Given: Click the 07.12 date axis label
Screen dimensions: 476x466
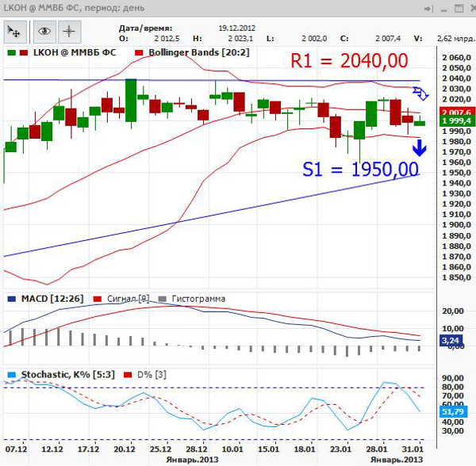Looking at the screenshot, I should (x=16, y=449).
